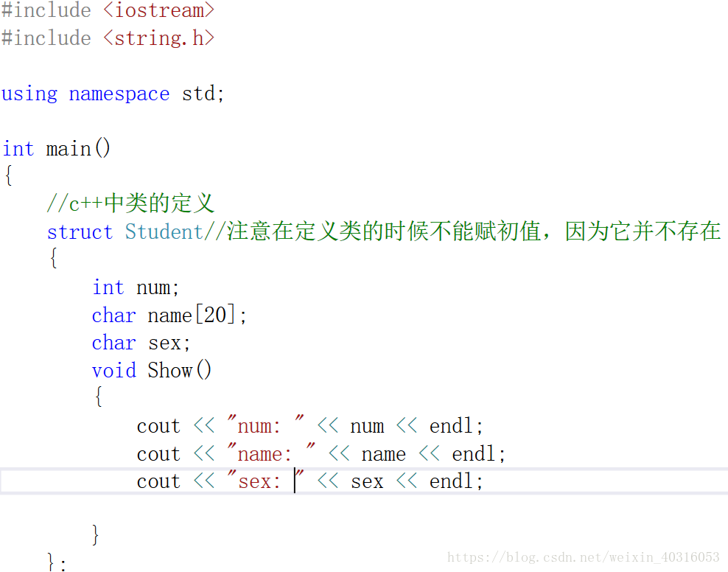Viewport: 728px width, 572px height.
Task: Click the comment '注意在定义类的时候不能赋初值'
Action: [x=383, y=231]
